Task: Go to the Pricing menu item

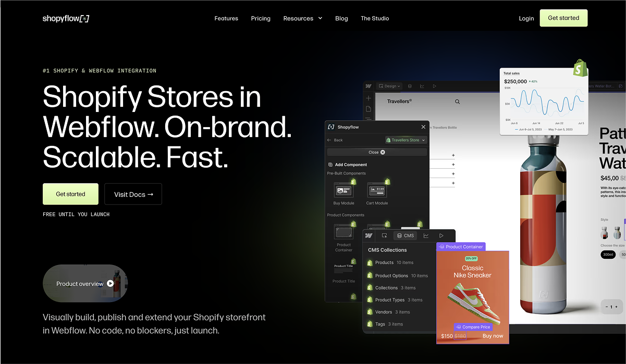Action: pyautogui.click(x=261, y=18)
